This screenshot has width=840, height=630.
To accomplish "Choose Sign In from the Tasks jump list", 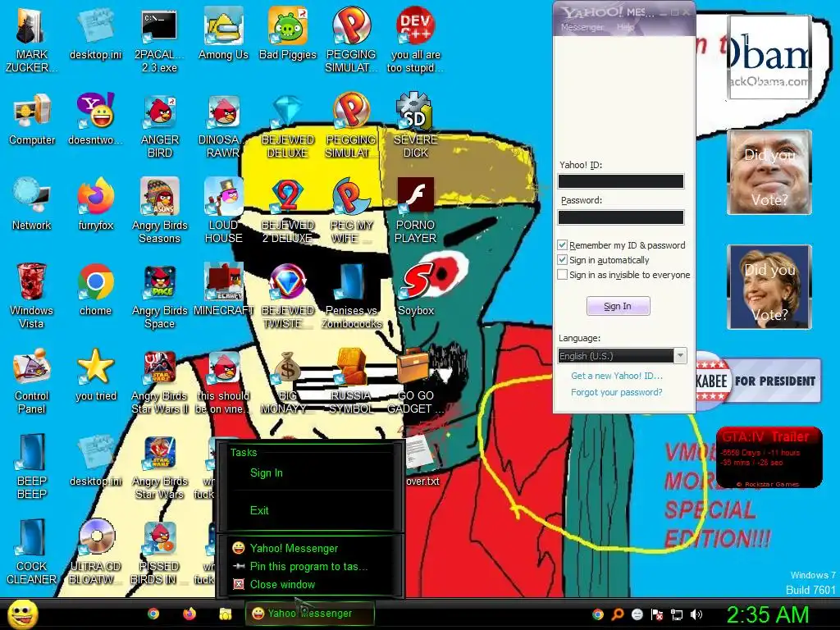I will tap(267, 472).
